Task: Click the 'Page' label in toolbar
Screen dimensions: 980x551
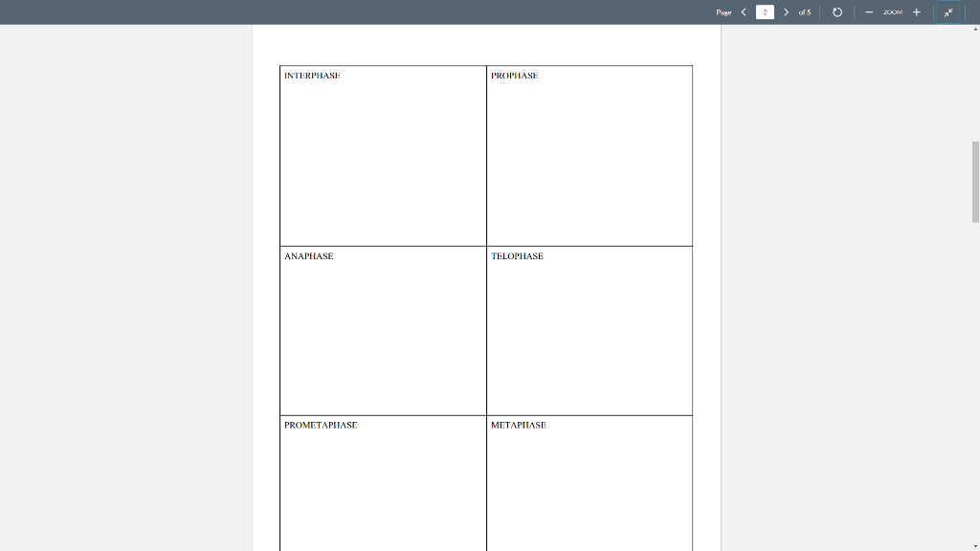Action: pos(724,11)
